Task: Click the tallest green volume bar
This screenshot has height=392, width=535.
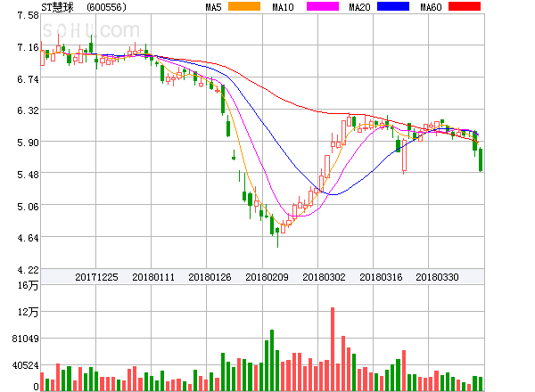Action: coord(272,360)
